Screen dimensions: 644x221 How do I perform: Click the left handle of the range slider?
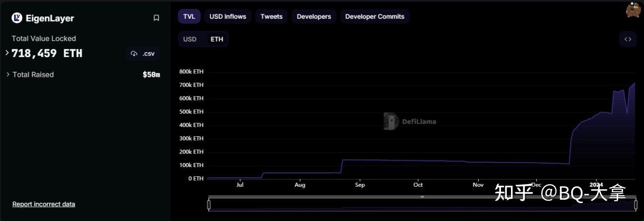(209, 204)
